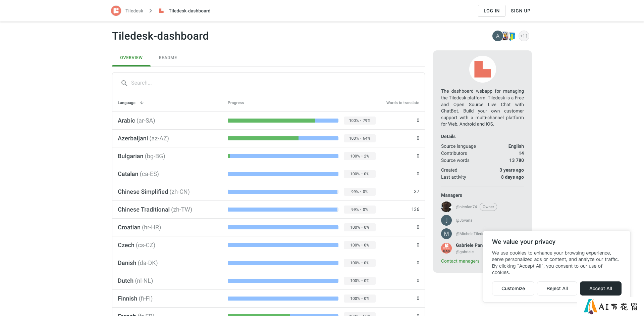Click the search magnifier icon
This screenshot has height=316, width=644.
(124, 83)
